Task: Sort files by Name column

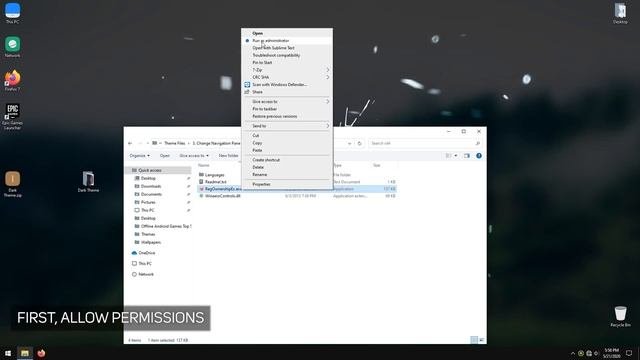Action: [204, 165]
